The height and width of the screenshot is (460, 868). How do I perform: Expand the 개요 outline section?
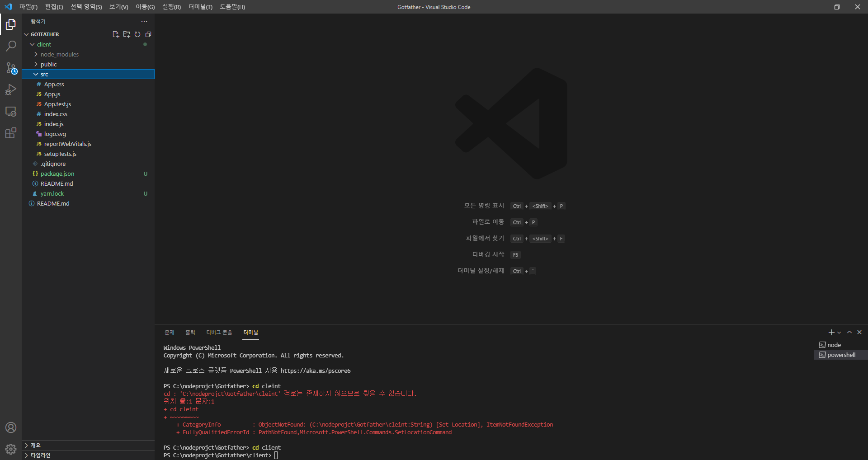coord(88,446)
